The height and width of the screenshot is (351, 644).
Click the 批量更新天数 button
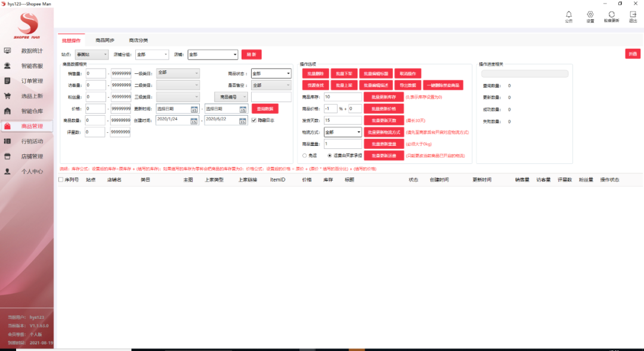383,120
